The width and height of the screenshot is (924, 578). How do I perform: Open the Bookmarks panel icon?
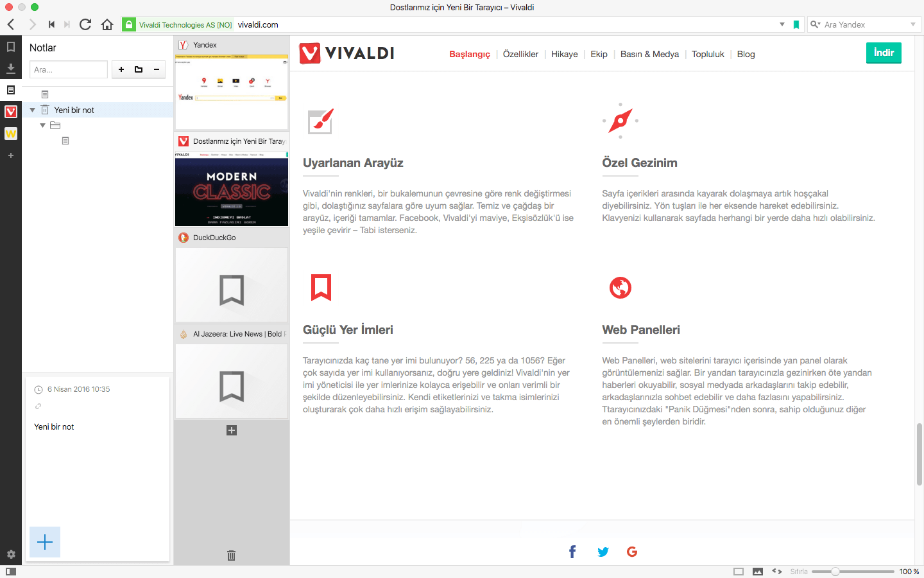(11, 47)
